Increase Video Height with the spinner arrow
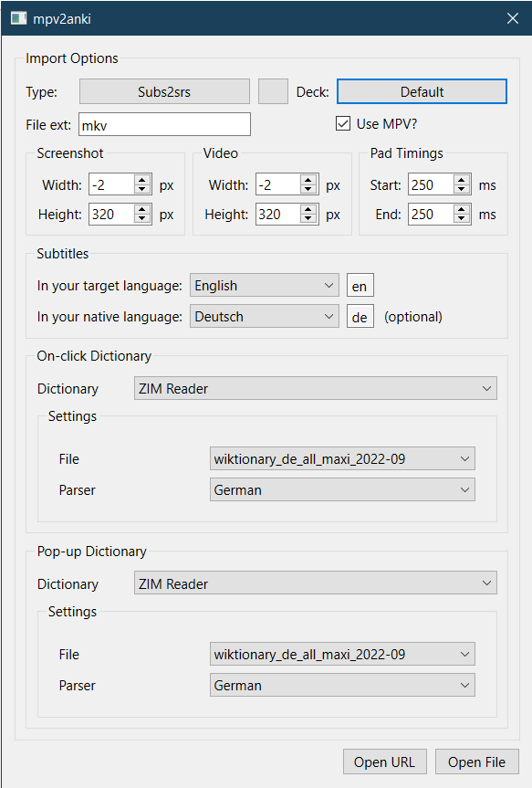Screen dimensions: 532x788 tap(308, 209)
